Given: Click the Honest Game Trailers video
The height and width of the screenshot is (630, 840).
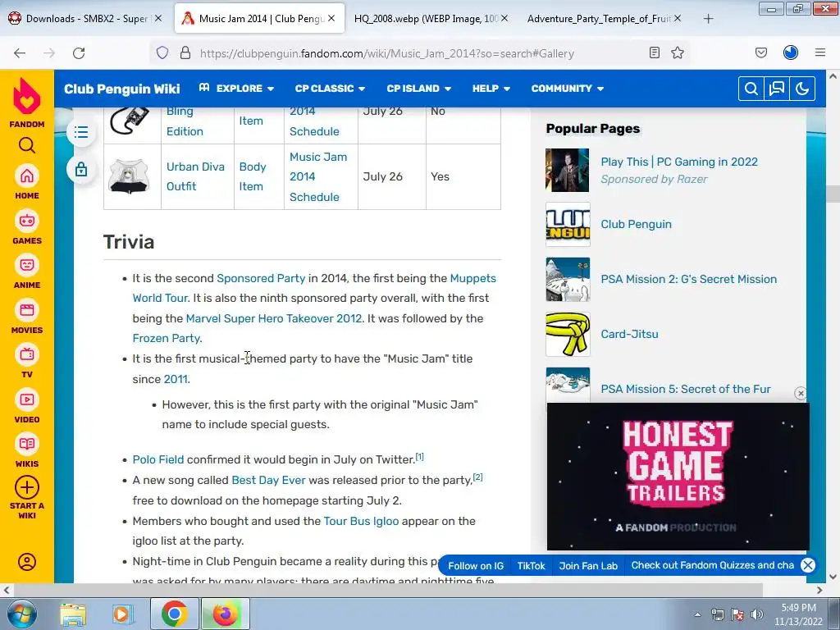Looking at the screenshot, I should click(x=678, y=477).
